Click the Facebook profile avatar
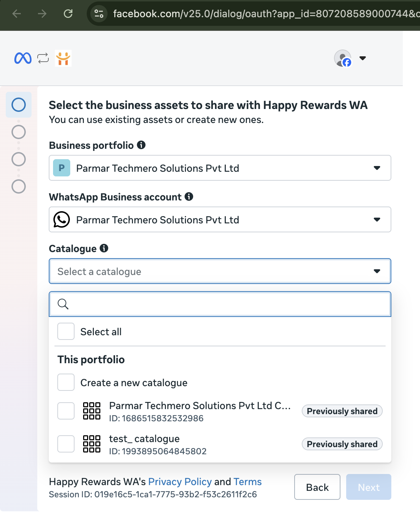The height and width of the screenshot is (512, 420). (x=343, y=58)
